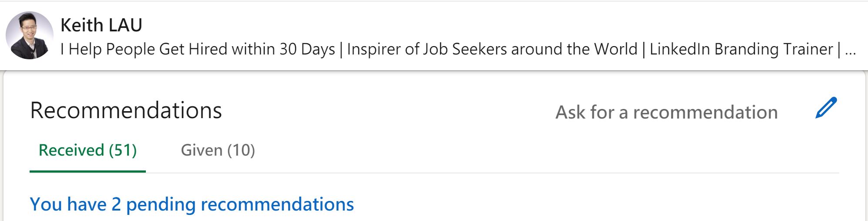Click the pencil edit recommendations icon

tap(826, 108)
